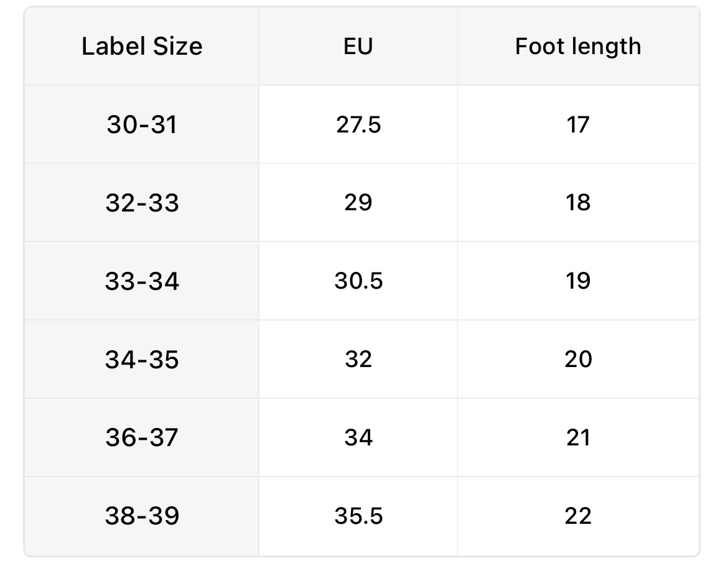This screenshot has width=728, height=563.
Task: Click the Label Size column header
Action: point(142,47)
